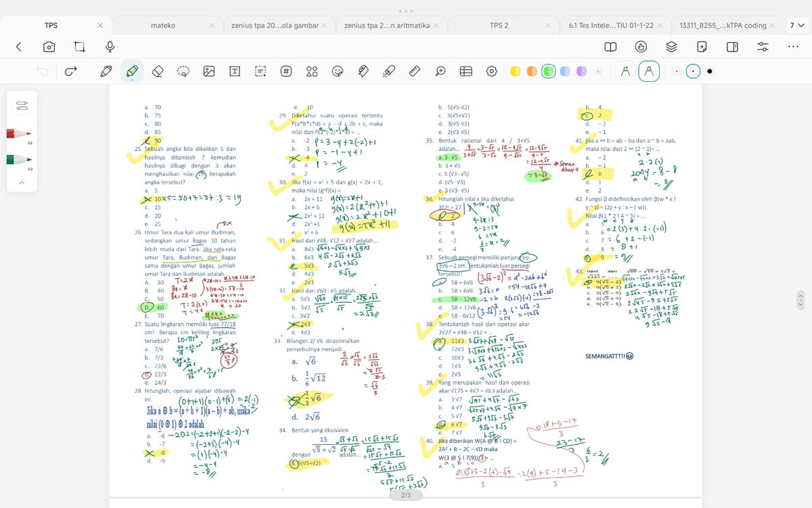Image resolution: width=812 pixels, height=508 pixels.
Task: Choose the selected second highlighter tip style
Action: click(649, 71)
